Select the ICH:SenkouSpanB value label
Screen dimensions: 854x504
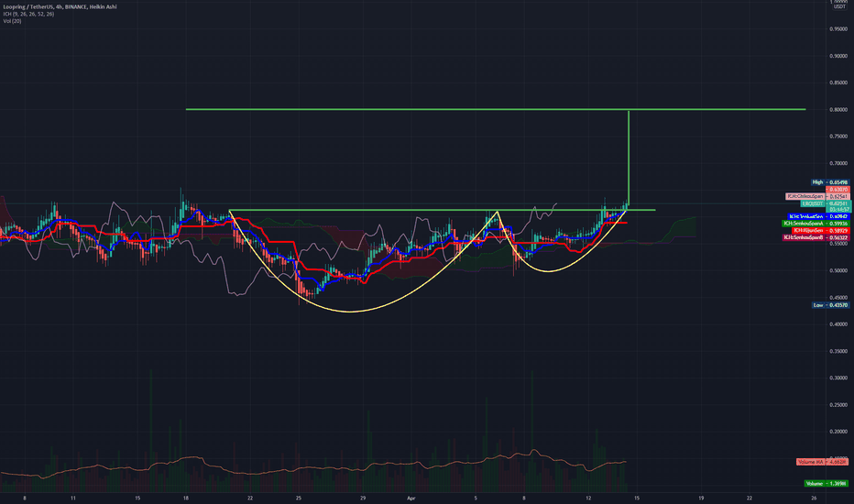[x=816, y=237]
